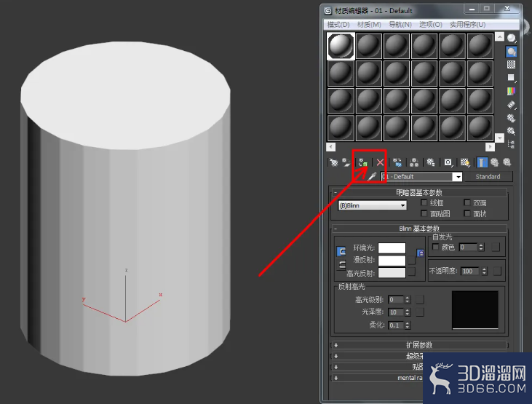
Task: Pick material from object with the eyedropper
Action: coord(372,177)
